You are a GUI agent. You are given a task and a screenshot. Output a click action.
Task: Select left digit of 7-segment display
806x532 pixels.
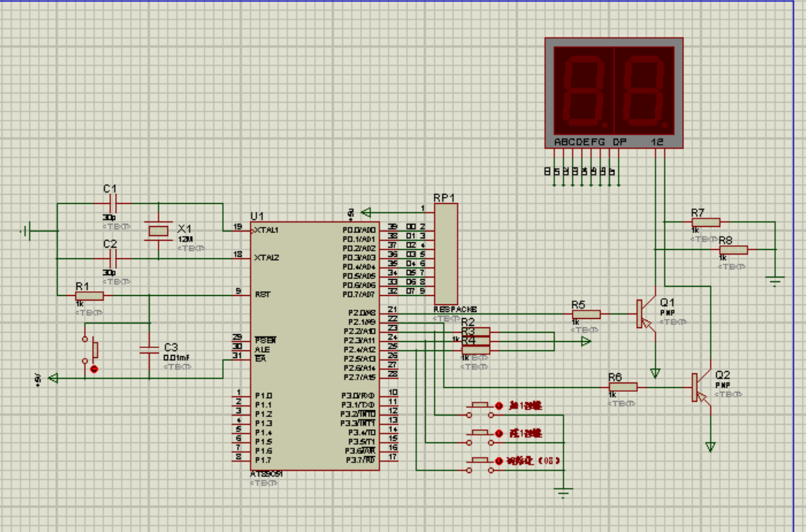click(584, 90)
